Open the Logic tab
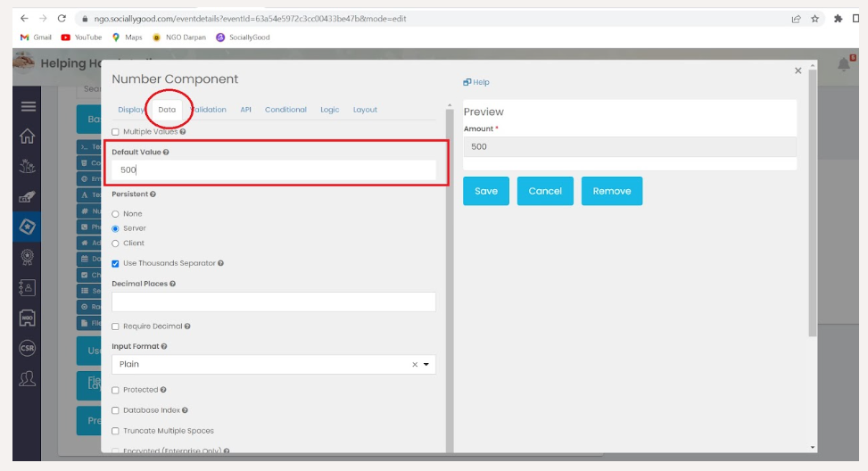 329,110
